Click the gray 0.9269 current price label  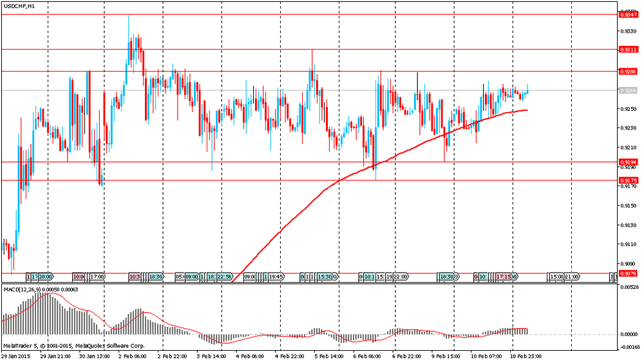tap(629, 90)
